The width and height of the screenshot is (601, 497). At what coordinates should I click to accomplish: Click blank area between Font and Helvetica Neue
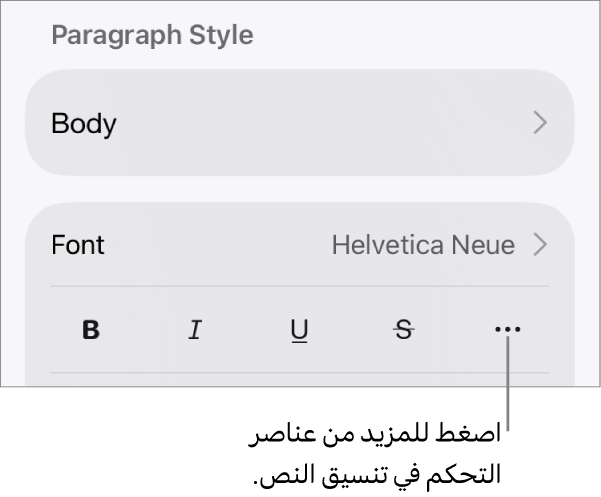point(218,244)
